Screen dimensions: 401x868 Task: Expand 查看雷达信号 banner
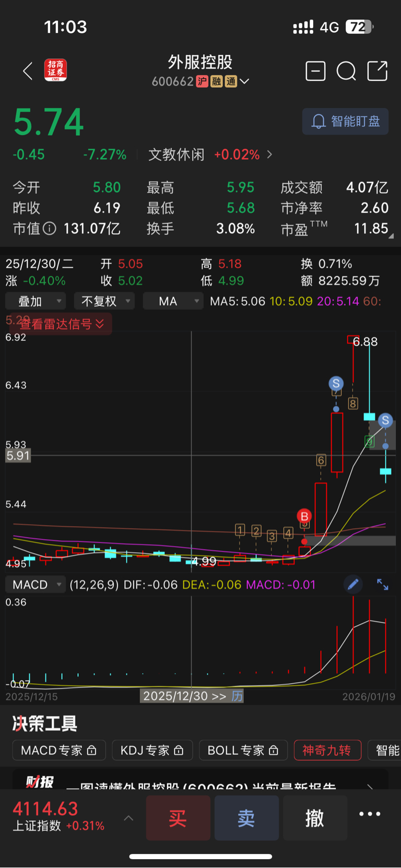pos(62,324)
